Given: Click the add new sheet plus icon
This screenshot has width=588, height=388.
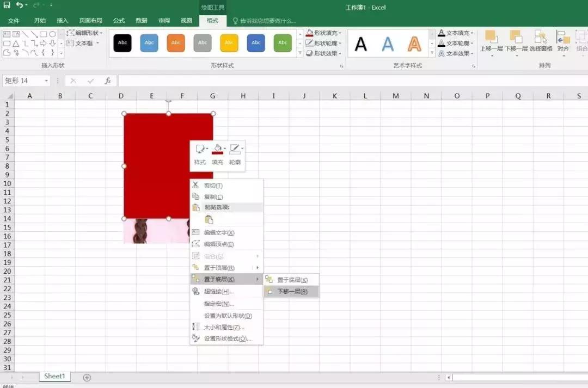Looking at the screenshot, I should pyautogui.click(x=87, y=378).
